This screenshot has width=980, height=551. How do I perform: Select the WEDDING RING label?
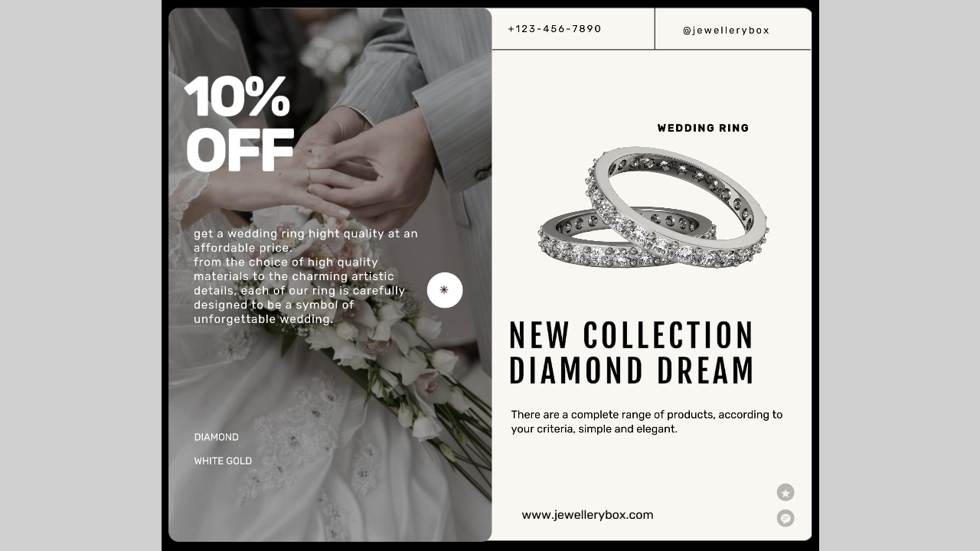[703, 128]
